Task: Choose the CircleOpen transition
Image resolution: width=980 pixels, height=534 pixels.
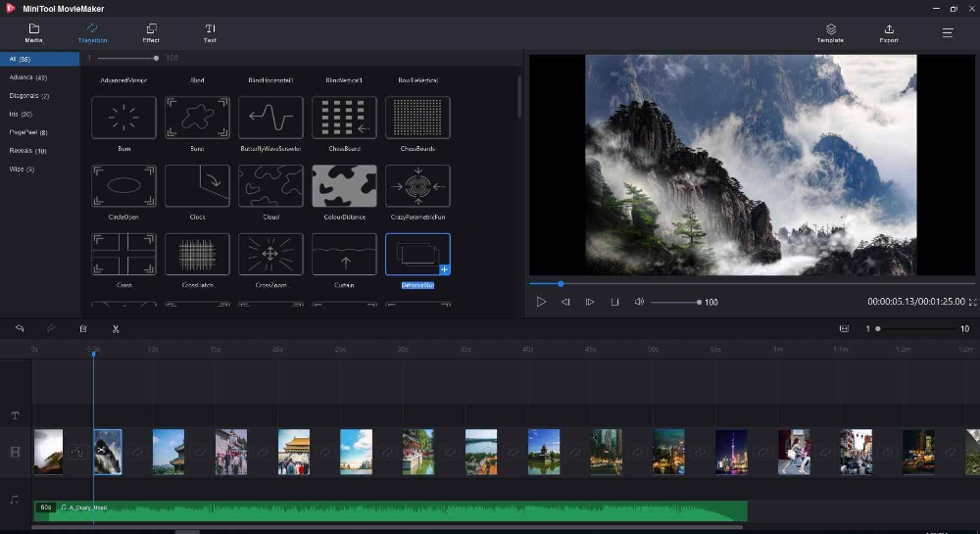Action: pos(123,185)
